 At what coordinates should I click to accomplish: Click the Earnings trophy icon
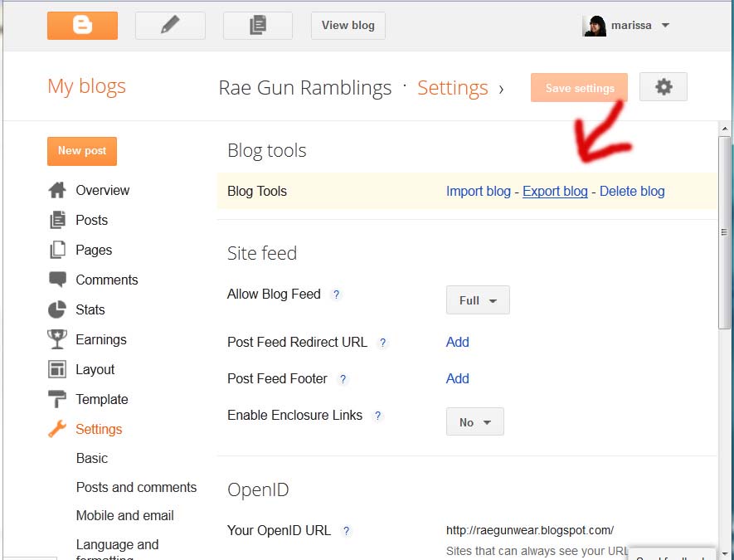(x=57, y=339)
